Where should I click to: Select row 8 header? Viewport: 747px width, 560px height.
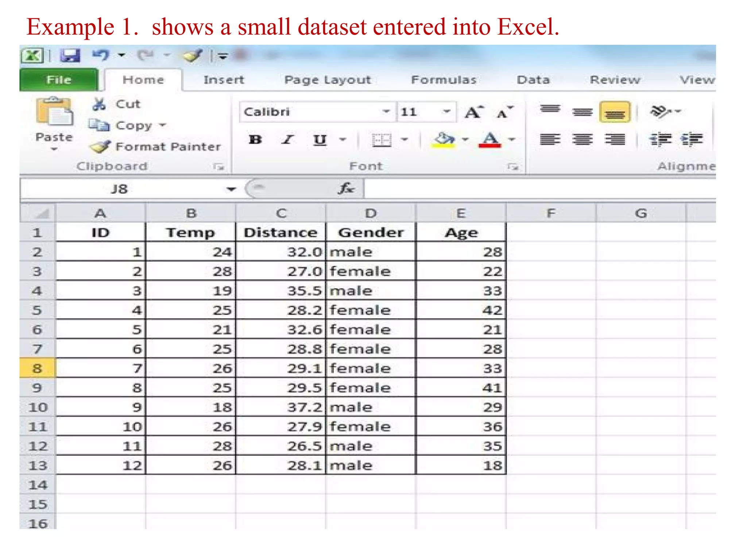pyautogui.click(x=37, y=368)
